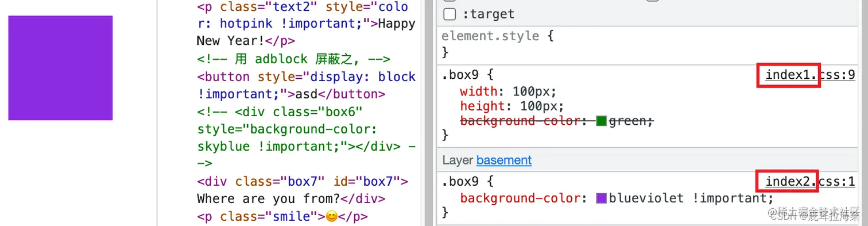Select the commented-out box6 div node
Viewport: 868px width, 226px height.
point(306,137)
